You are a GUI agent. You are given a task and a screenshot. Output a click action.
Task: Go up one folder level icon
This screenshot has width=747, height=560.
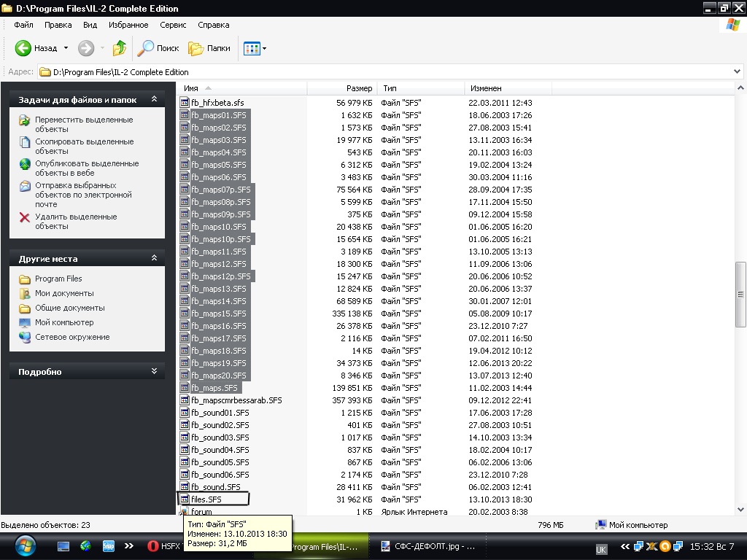click(119, 48)
